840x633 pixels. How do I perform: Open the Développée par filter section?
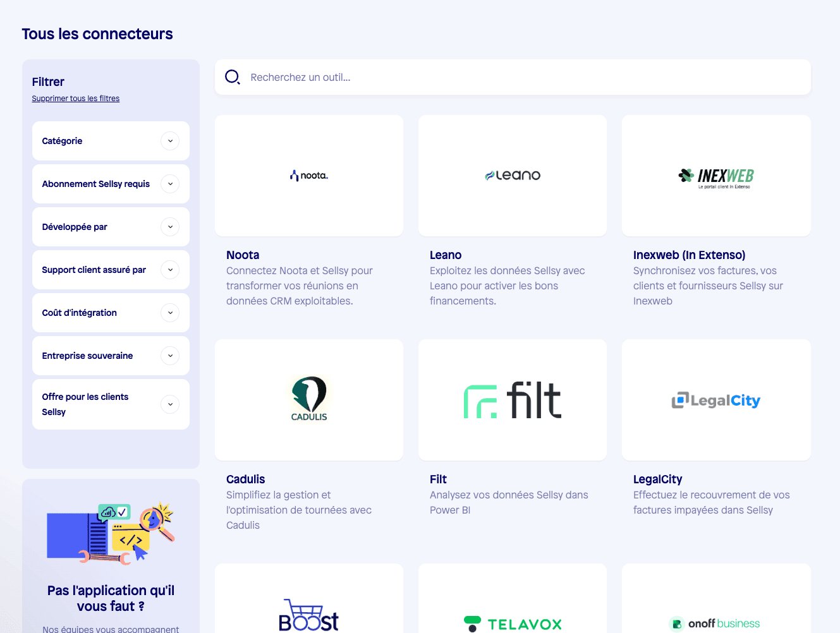point(111,226)
